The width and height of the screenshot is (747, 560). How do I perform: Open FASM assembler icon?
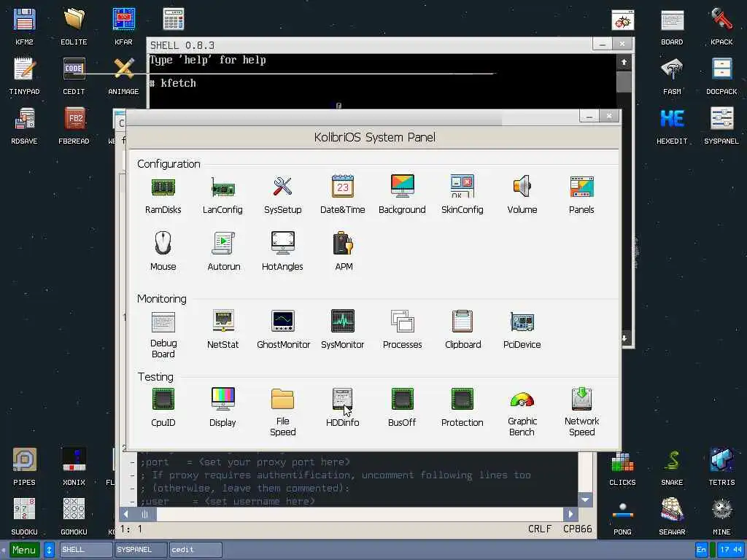point(672,76)
